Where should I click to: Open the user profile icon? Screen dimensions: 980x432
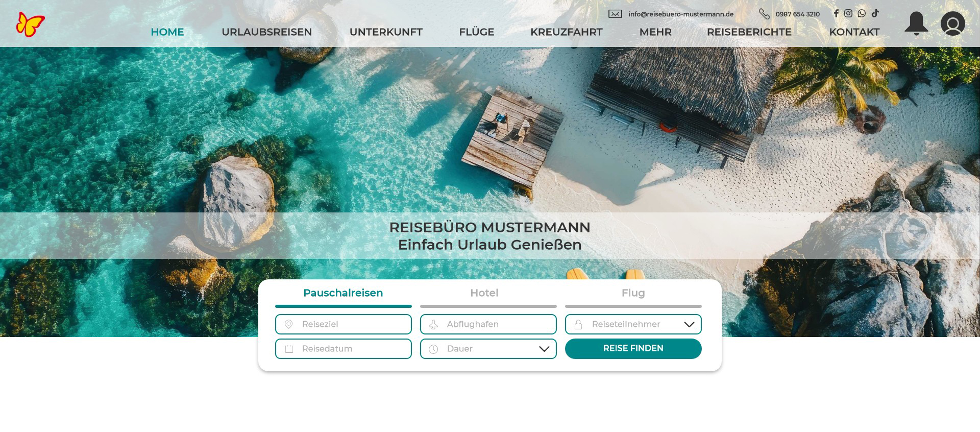(x=952, y=23)
